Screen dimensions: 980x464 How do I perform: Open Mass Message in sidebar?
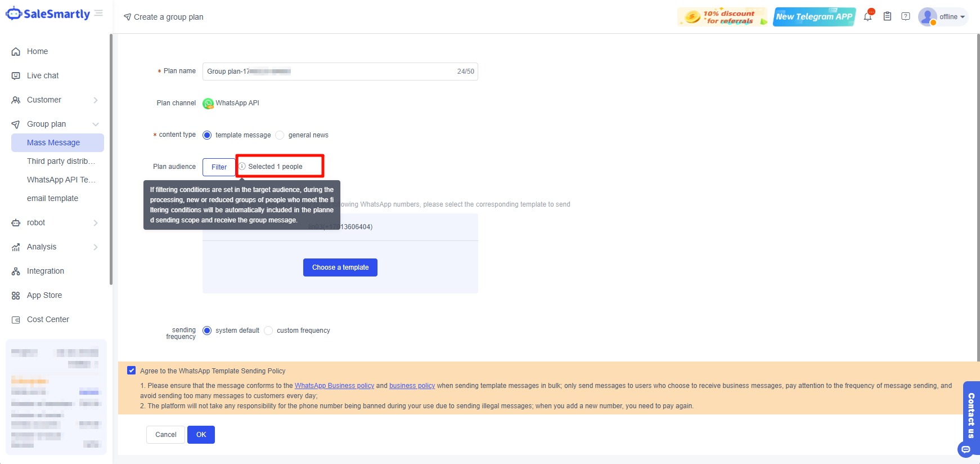53,142
